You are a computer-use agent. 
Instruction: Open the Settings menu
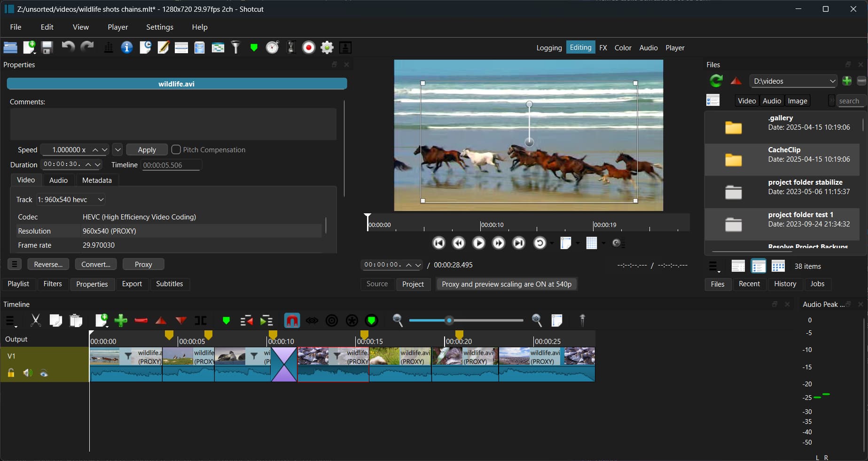pyautogui.click(x=160, y=27)
